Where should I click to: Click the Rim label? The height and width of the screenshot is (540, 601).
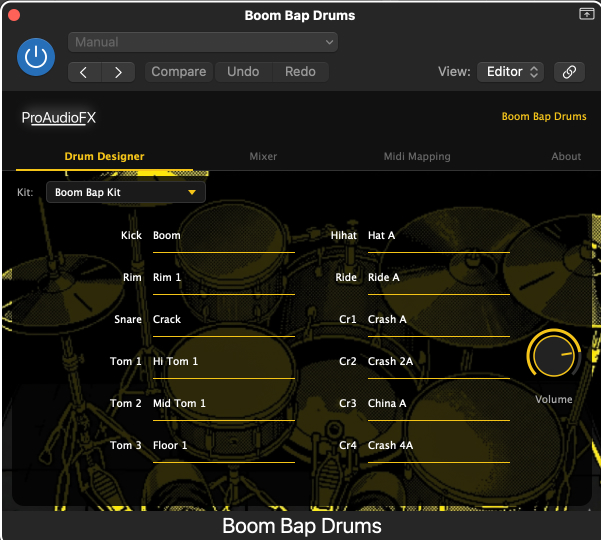[132, 277]
